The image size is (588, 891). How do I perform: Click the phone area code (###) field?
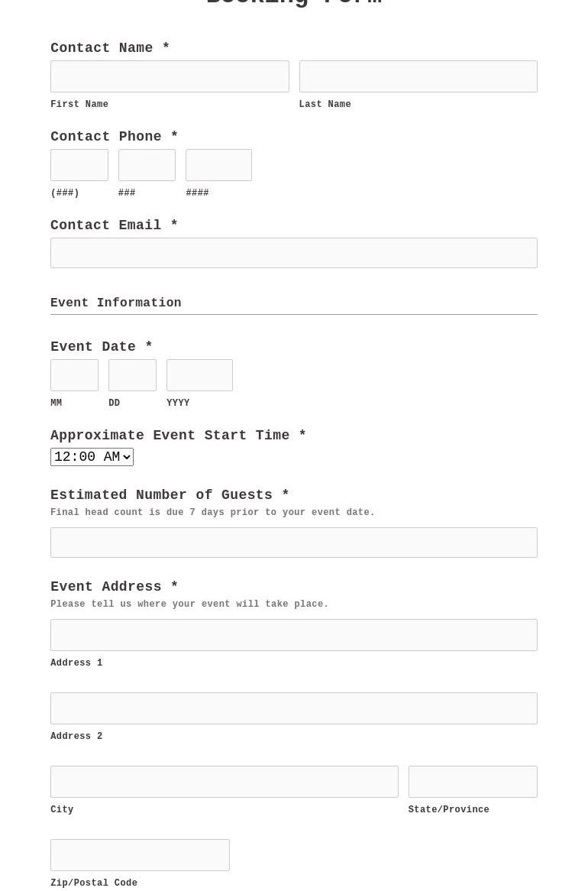click(79, 165)
